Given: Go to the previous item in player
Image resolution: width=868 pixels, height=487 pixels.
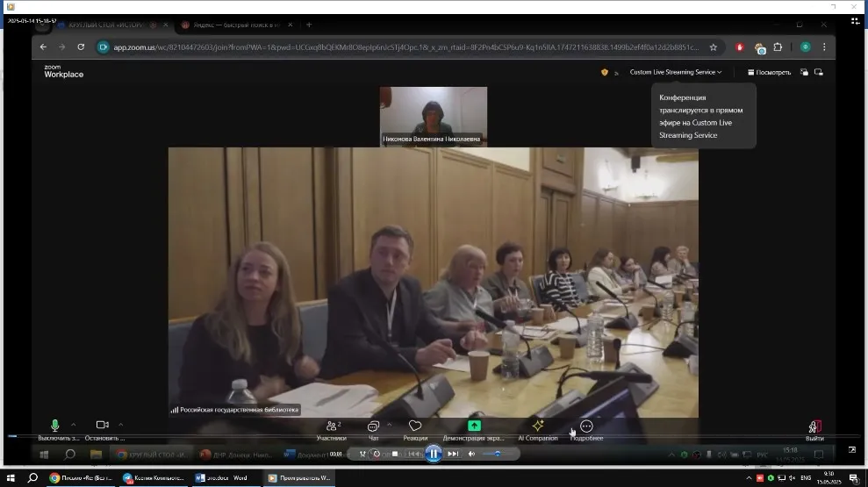Looking at the screenshot, I should pyautogui.click(x=413, y=454).
